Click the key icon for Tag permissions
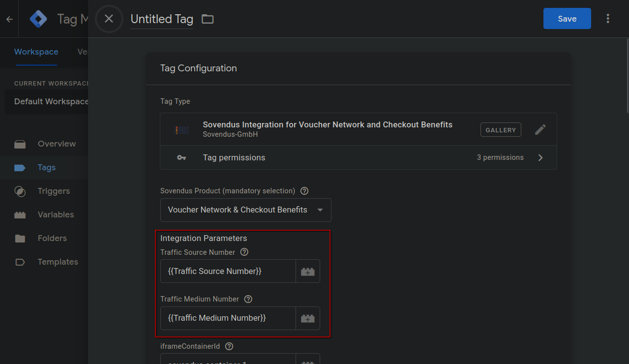The width and height of the screenshot is (629, 364). tap(181, 158)
